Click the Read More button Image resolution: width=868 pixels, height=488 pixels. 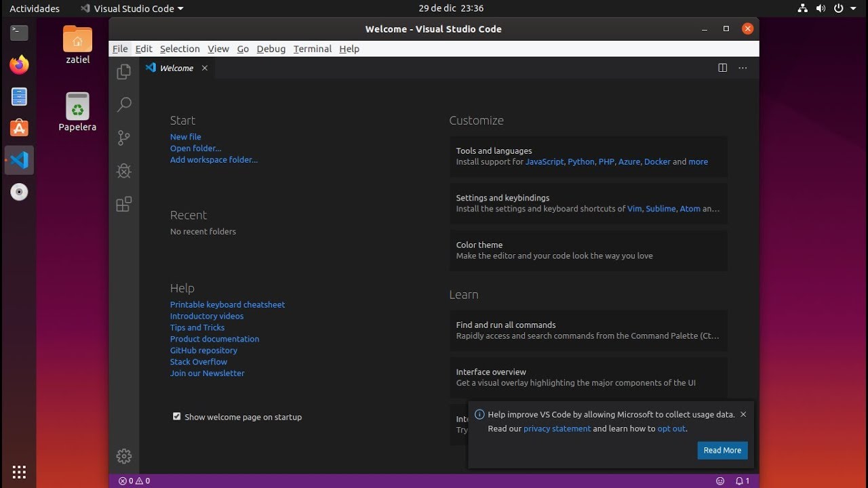722,450
